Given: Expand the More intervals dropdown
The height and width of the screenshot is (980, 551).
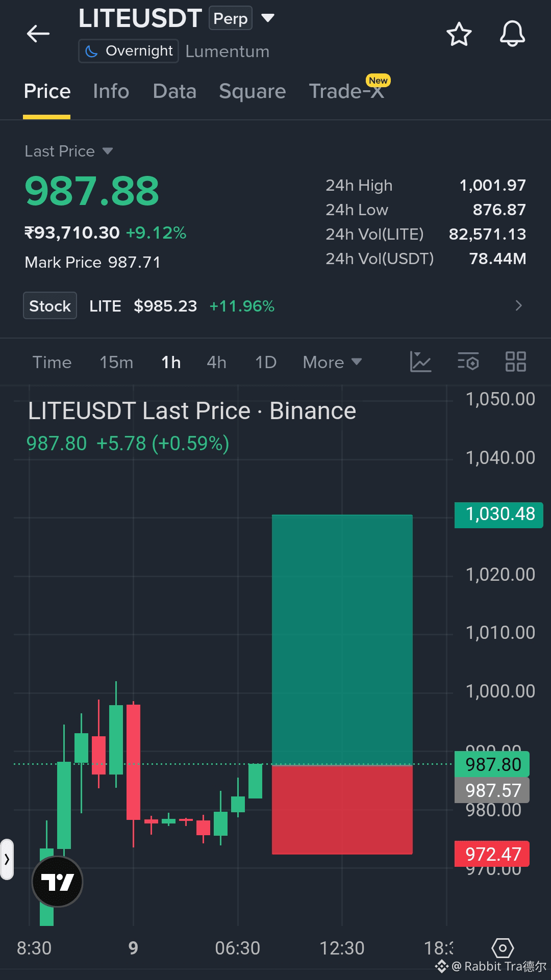Looking at the screenshot, I should (332, 363).
